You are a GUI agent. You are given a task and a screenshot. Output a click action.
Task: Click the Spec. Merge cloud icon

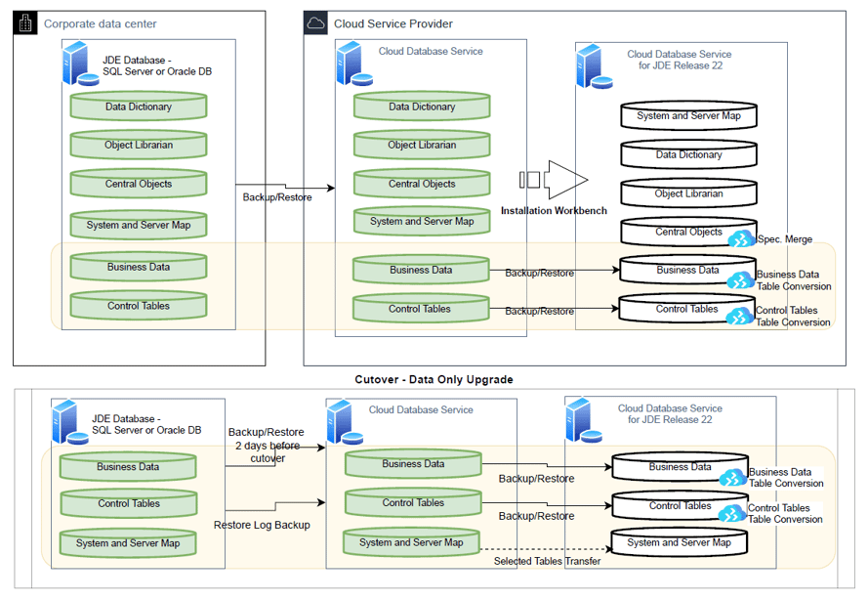point(742,238)
